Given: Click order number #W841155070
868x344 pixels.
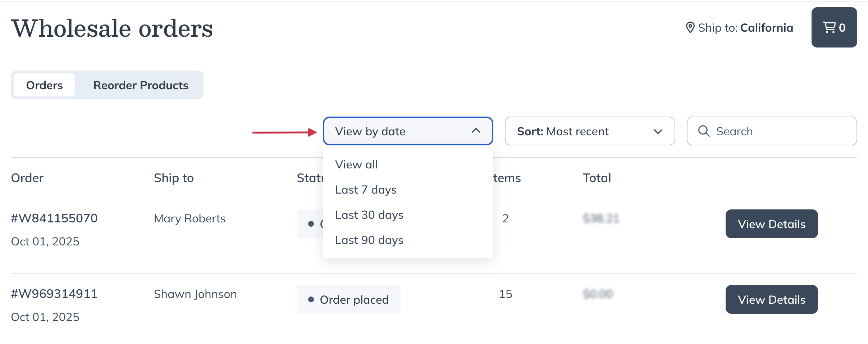Looking at the screenshot, I should (x=54, y=218).
